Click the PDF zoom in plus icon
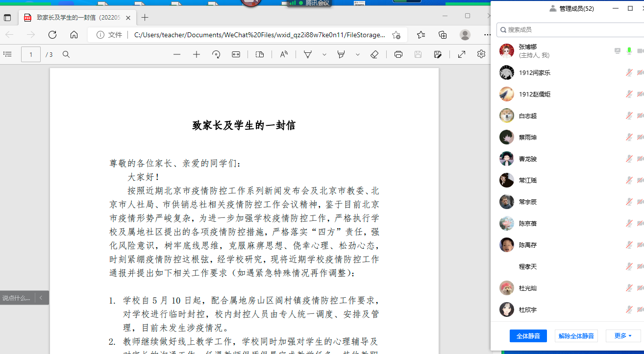This screenshot has height=354, width=644. [x=197, y=54]
